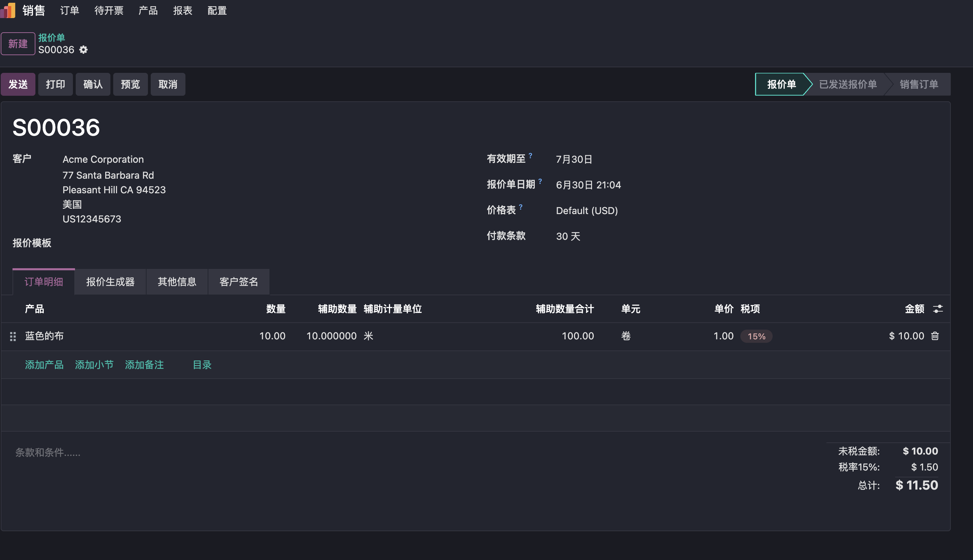This screenshot has height=560, width=973.
Task: Click the 单价 column header
Action: click(x=724, y=309)
